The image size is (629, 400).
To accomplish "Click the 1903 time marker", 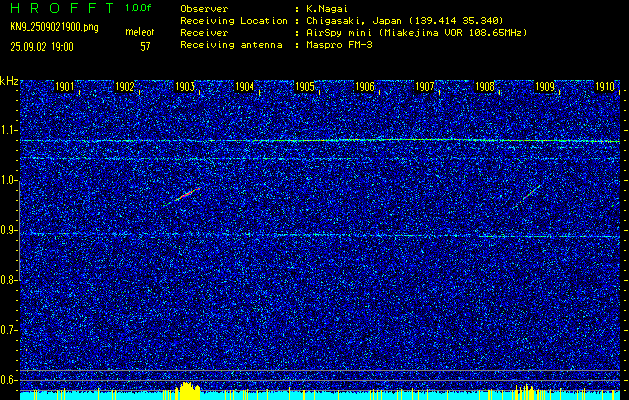I will [x=185, y=87].
